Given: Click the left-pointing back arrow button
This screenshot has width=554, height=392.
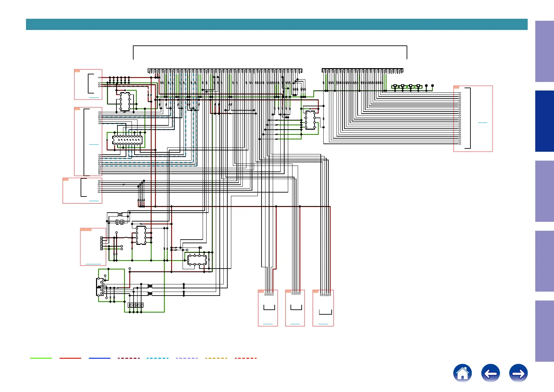Looking at the screenshot, I should 491,373.
